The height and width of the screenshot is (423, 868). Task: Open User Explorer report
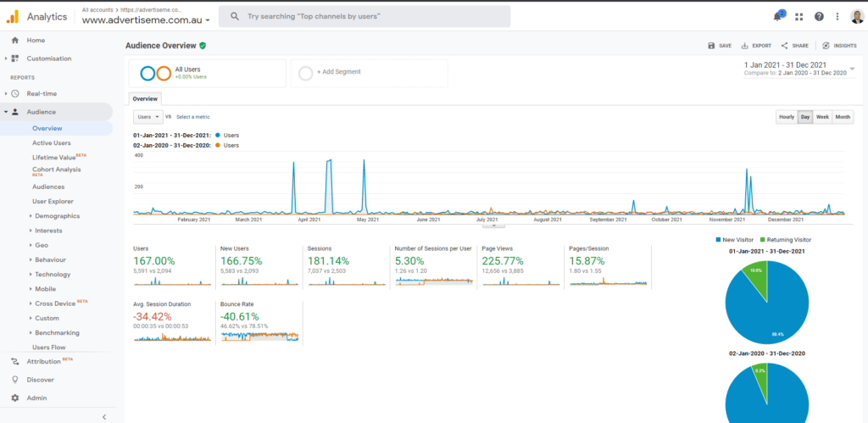pyautogui.click(x=53, y=202)
